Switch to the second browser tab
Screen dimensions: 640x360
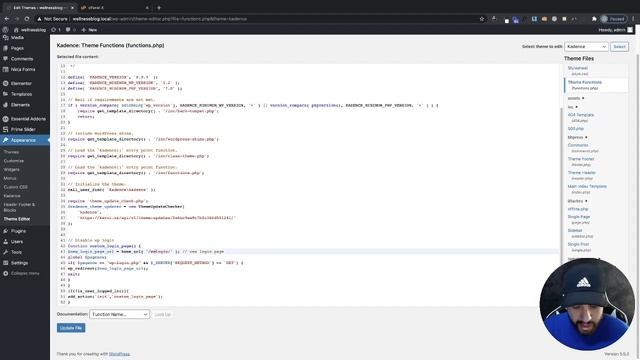114,7
